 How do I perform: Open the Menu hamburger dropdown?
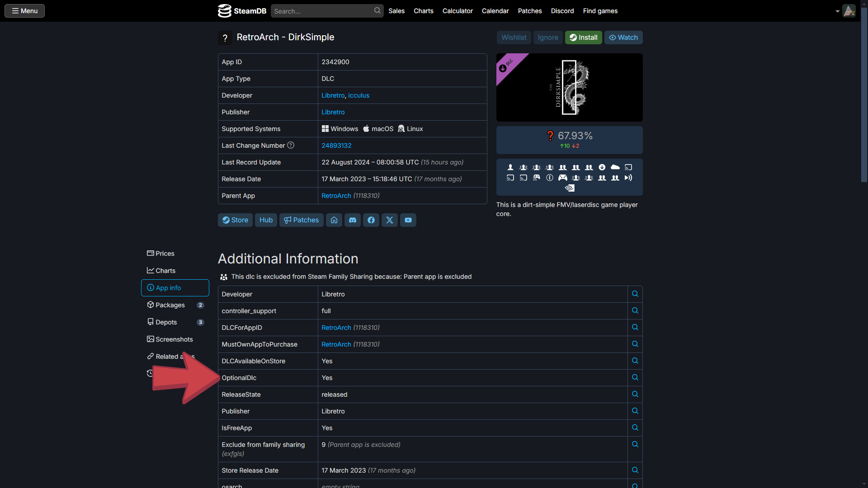(x=25, y=11)
